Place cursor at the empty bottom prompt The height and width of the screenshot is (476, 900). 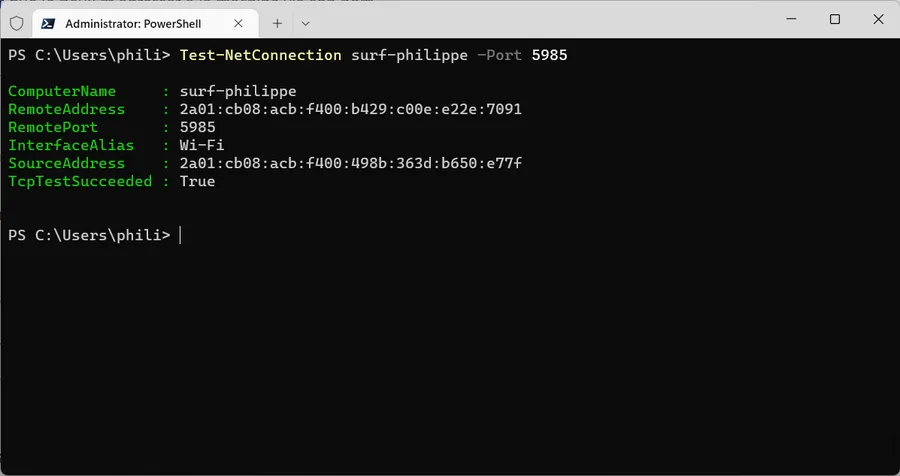180,235
